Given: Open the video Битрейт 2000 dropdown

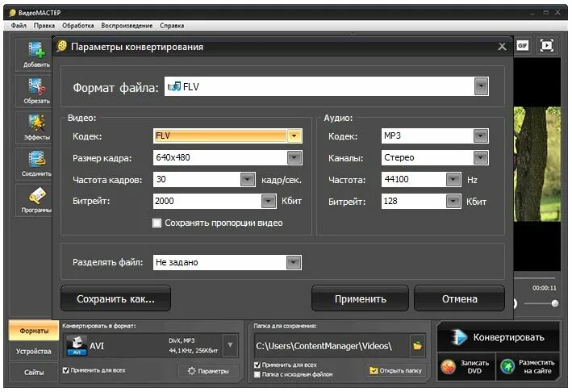Looking at the screenshot, I should pyautogui.click(x=269, y=201).
